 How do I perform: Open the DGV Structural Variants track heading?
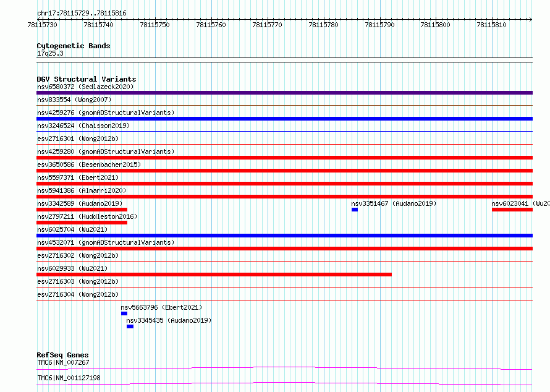tap(87, 79)
